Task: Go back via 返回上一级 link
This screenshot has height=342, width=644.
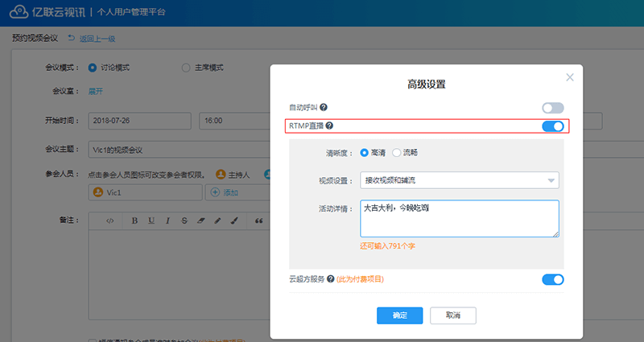Action: 97,39
